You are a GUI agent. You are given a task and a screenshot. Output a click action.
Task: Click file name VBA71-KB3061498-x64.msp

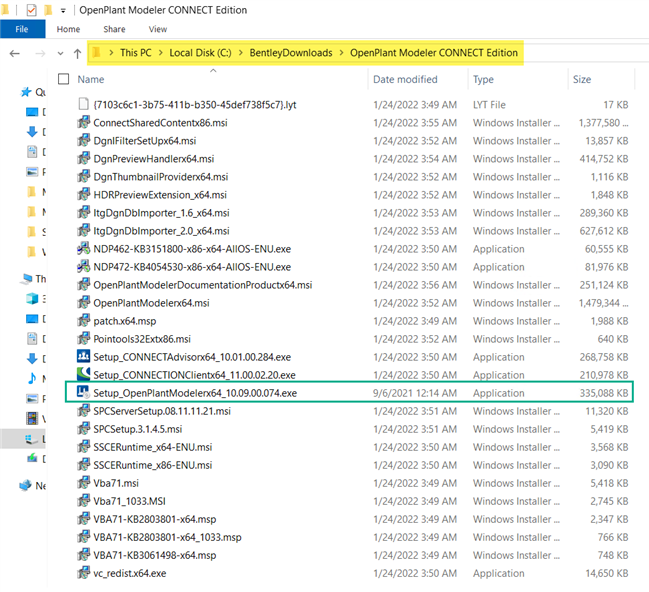click(155, 555)
